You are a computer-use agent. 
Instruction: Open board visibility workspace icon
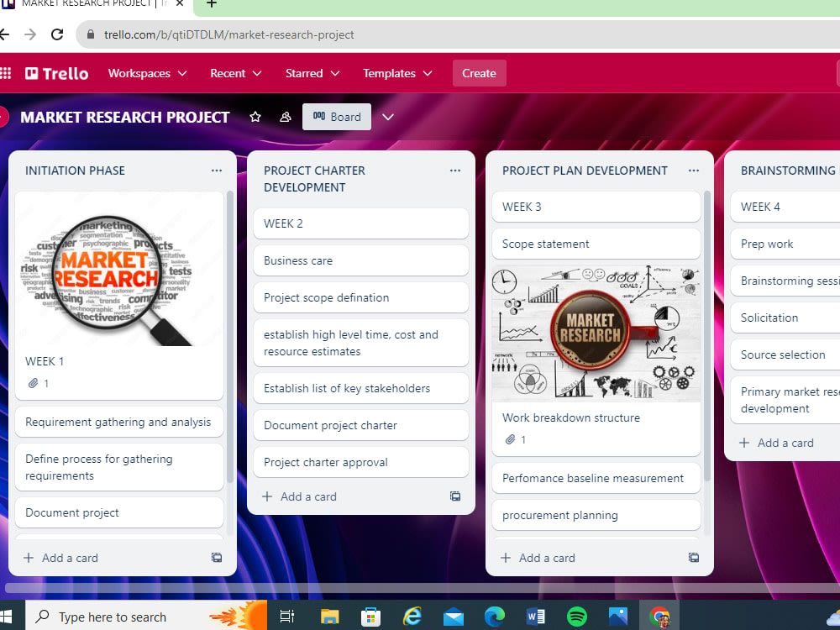click(286, 117)
